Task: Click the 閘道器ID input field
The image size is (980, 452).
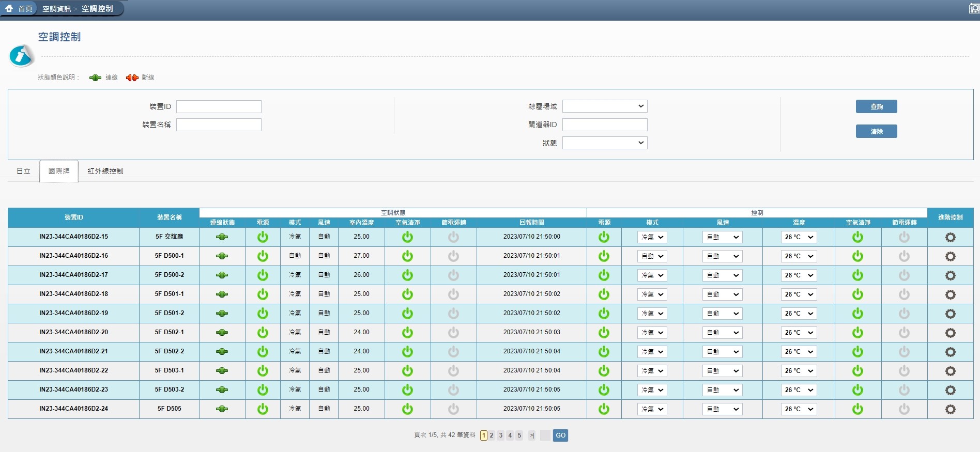Action: coord(605,124)
